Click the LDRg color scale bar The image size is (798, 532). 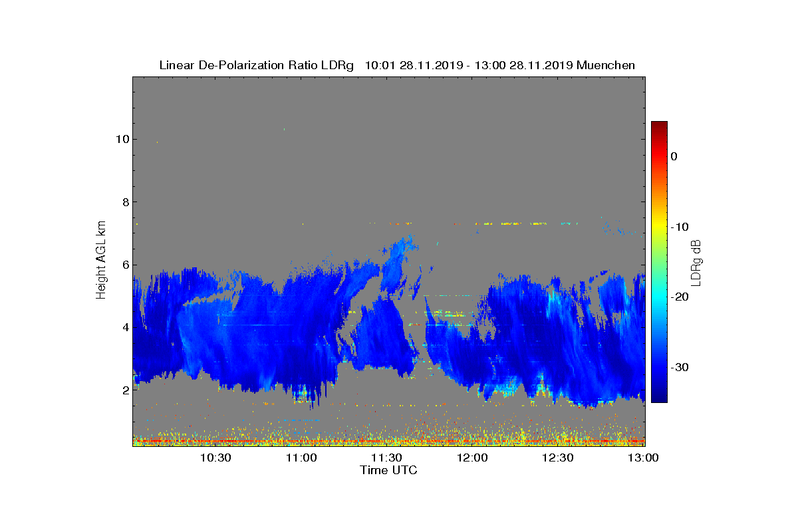point(659,262)
